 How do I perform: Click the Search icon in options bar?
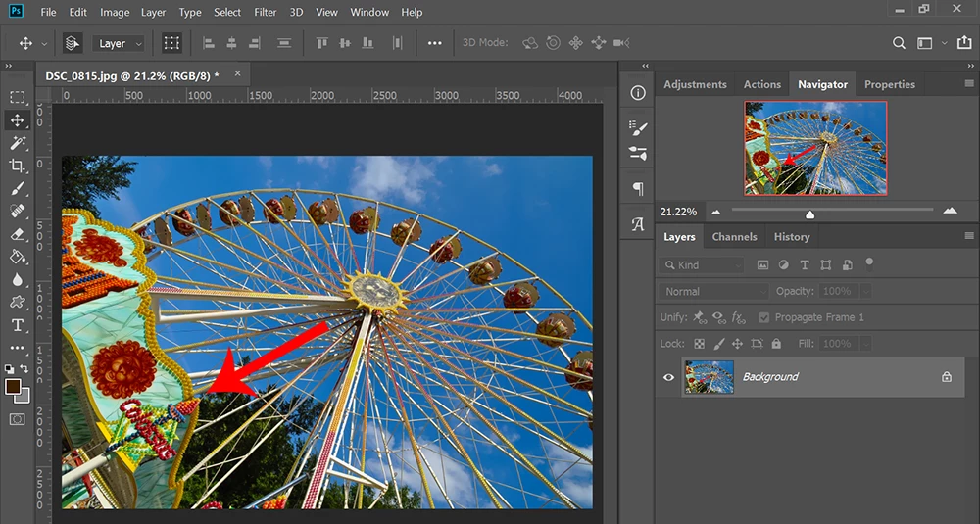(899, 43)
